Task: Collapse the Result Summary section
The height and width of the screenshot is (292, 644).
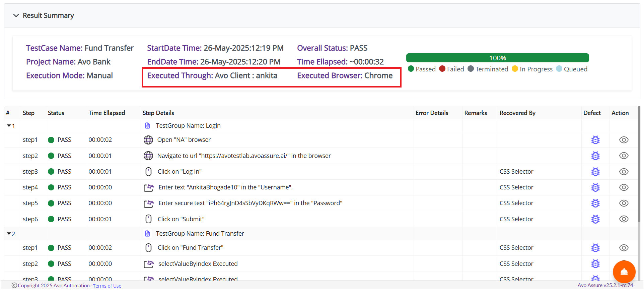Action: click(x=16, y=15)
